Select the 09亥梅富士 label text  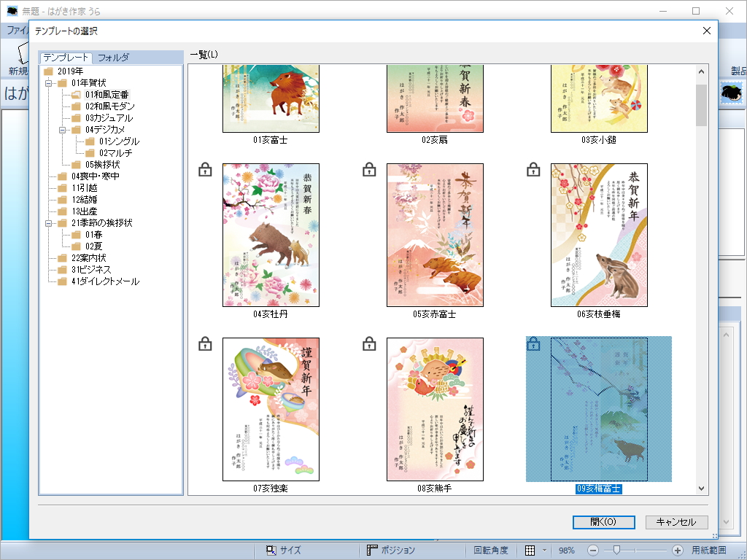pos(598,489)
